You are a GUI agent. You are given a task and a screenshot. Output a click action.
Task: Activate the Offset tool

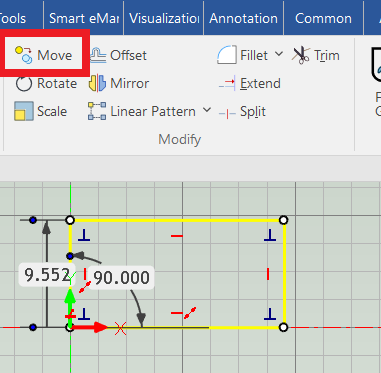click(x=118, y=55)
